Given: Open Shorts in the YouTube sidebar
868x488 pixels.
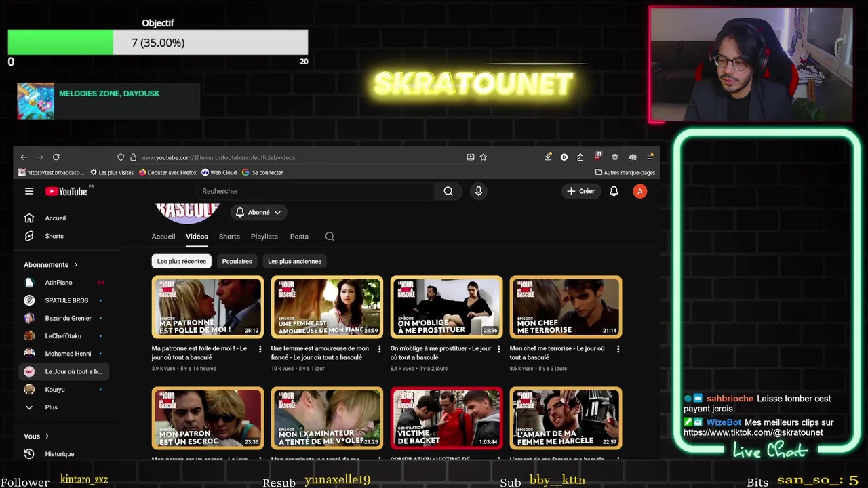Looking at the screenshot, I should [64, 236].
